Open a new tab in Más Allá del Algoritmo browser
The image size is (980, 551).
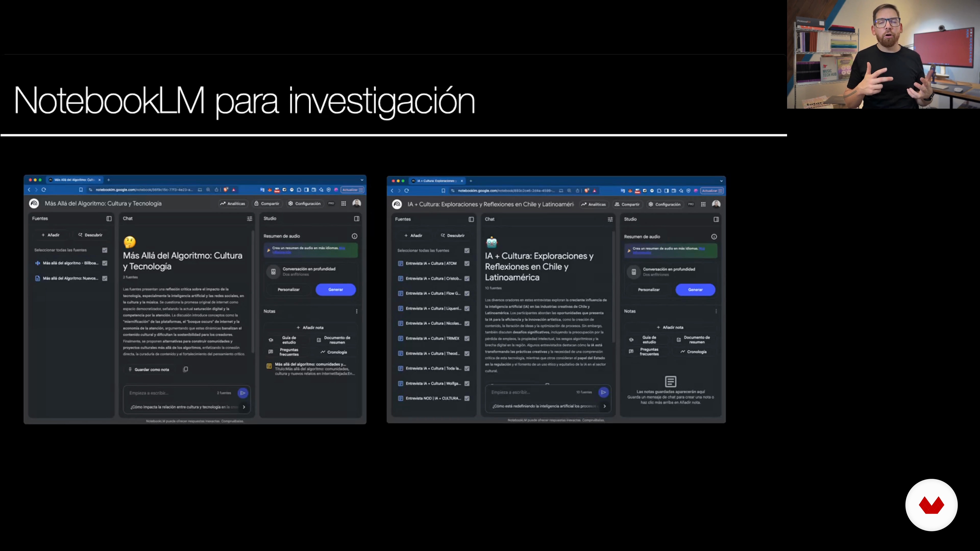(x=108, y=180)
